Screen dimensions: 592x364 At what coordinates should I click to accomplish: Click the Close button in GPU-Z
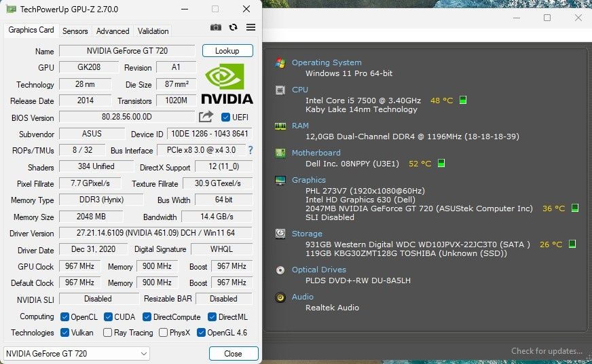coord(234,353)
